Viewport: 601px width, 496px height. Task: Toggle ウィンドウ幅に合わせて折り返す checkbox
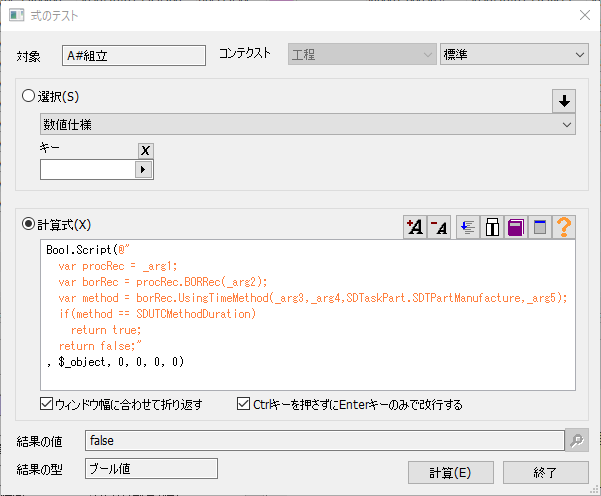coord(47,405)
